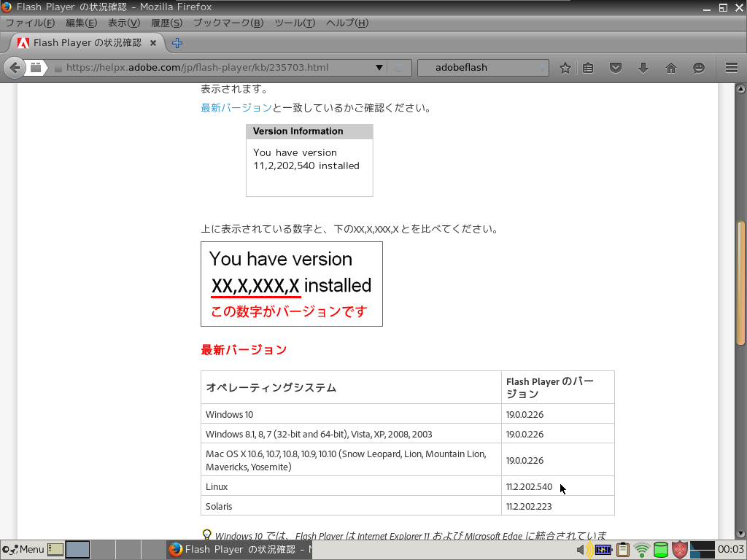The image size is (747, 560).
Task: Open the Firefox hamburger menu
Action: (x=732, y=68)
